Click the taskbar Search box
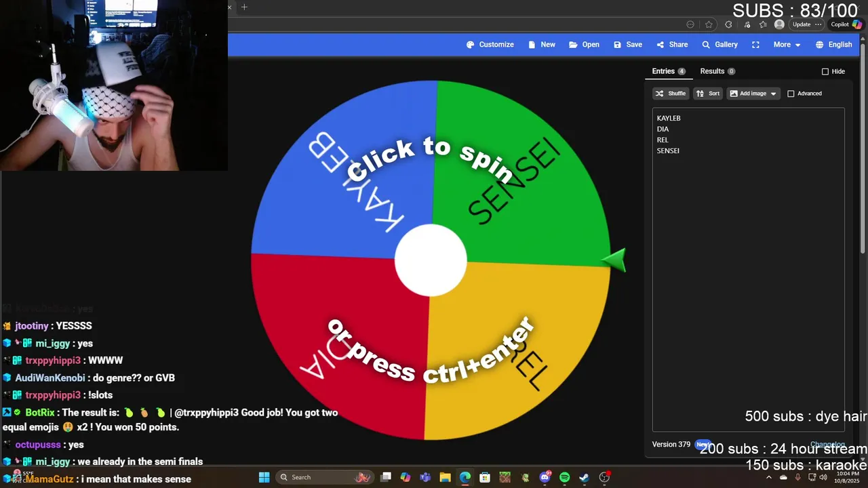The height and width of the screenshot is (488, 868). pos(325,477)
